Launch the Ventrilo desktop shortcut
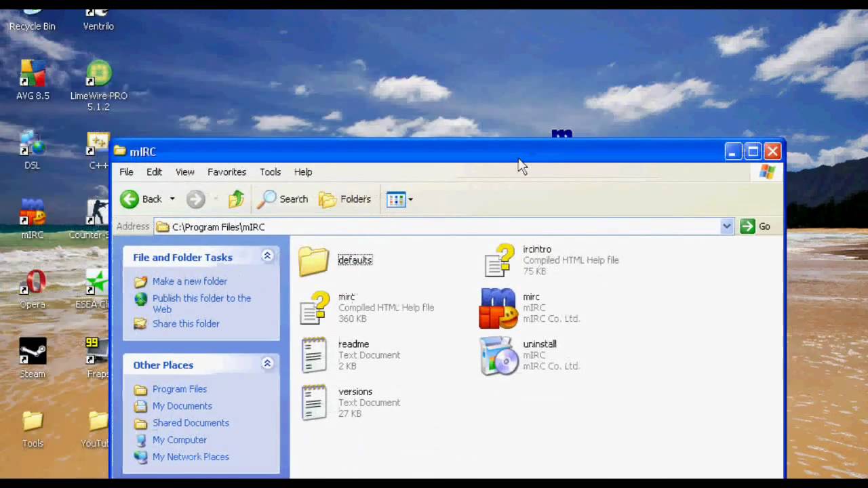This screenshot has height=488, width=868. point(98,19)
